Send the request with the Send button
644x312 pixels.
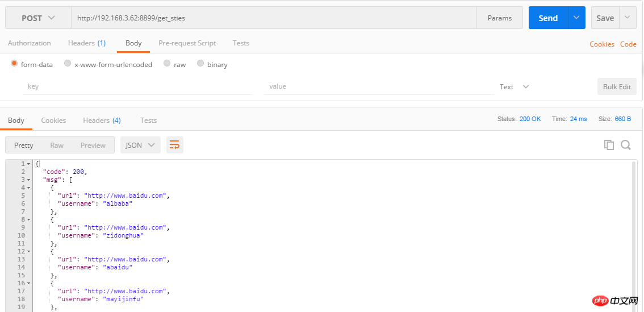(548, 18)
